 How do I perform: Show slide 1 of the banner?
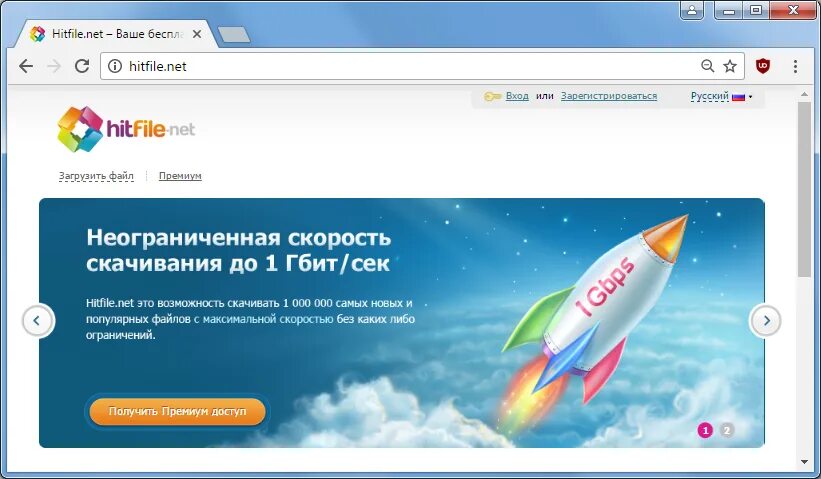(705, 430)
